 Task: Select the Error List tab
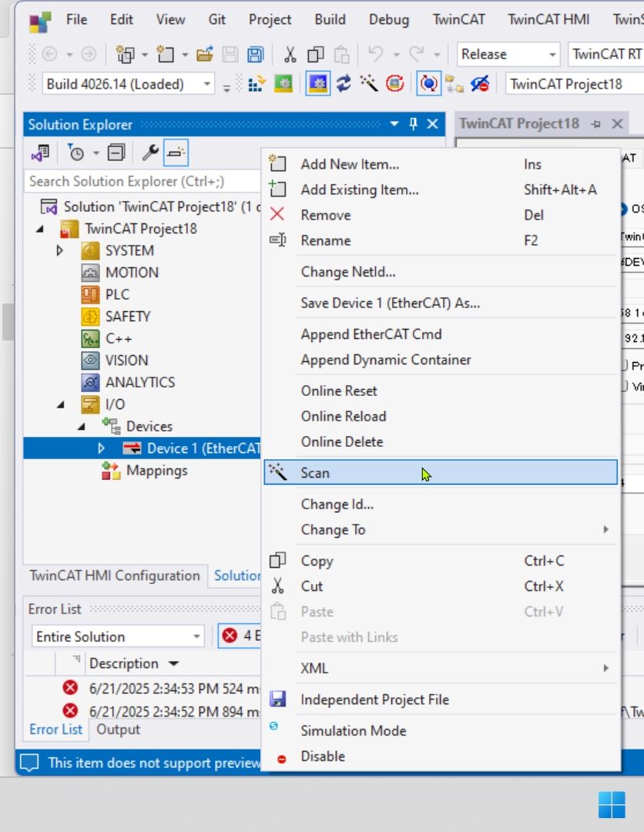tap(55, 730)
